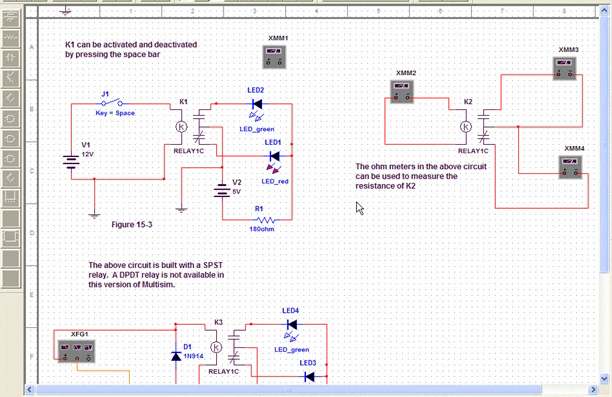Select the Basic resistor component icon
This screenshot has width=612, height=397.
coord(11,38)
